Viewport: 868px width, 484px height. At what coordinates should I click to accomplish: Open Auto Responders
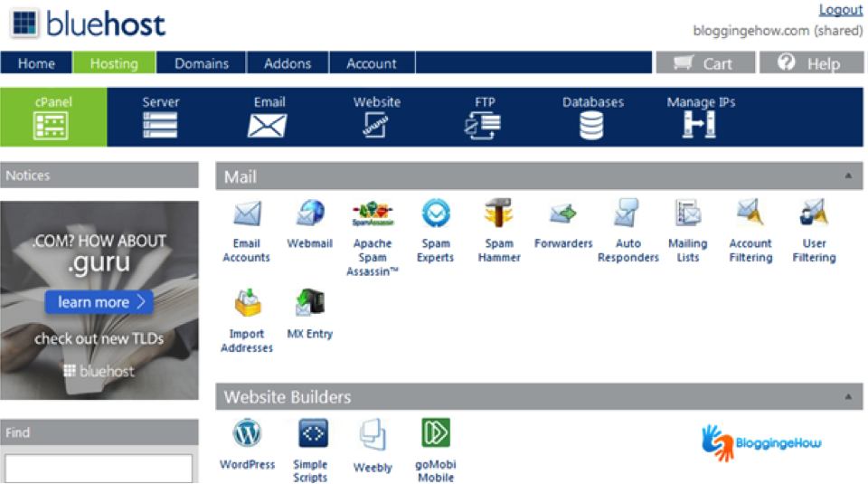point(627,215)
